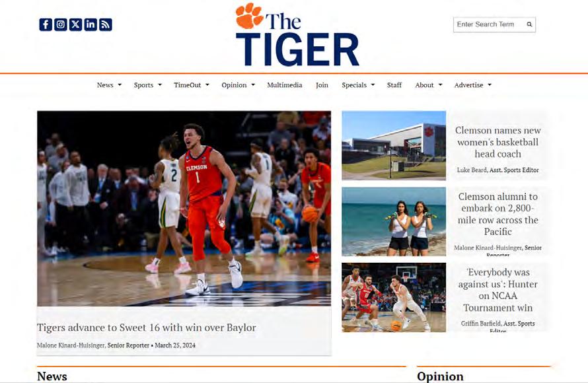The image size is (588, 383).
Task: Read 'Tigers advance to Sweet 16' headline
Action: click(x=147, y=328)
